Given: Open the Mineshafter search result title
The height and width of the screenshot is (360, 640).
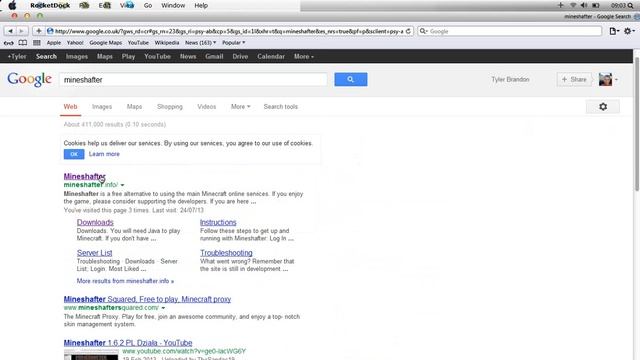Looking at the screenshot, I should point(84,176).
